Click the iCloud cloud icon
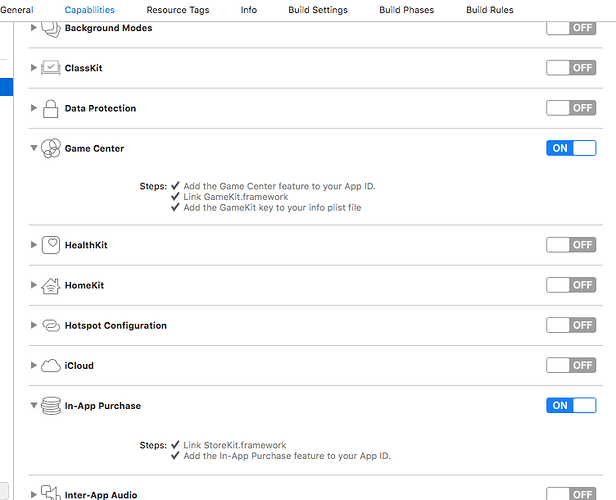Image resolution: width=616 pixels, height=500 pixels. click(x=50, y=365)
